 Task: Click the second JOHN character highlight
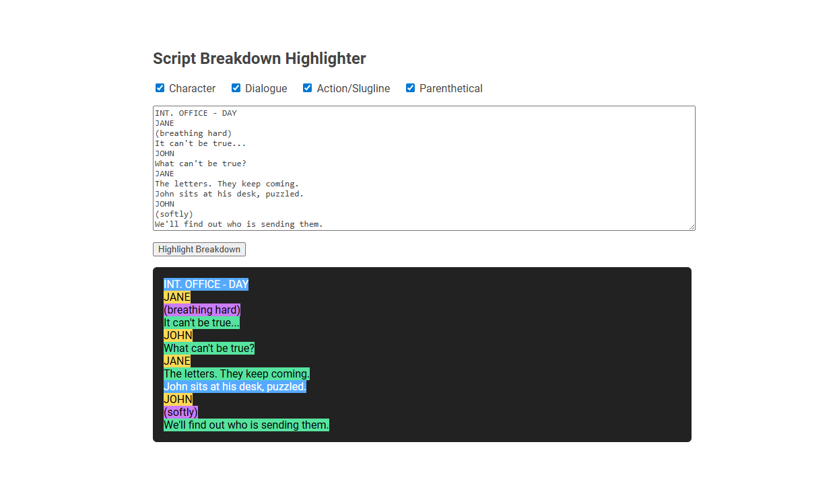point(177,399)
